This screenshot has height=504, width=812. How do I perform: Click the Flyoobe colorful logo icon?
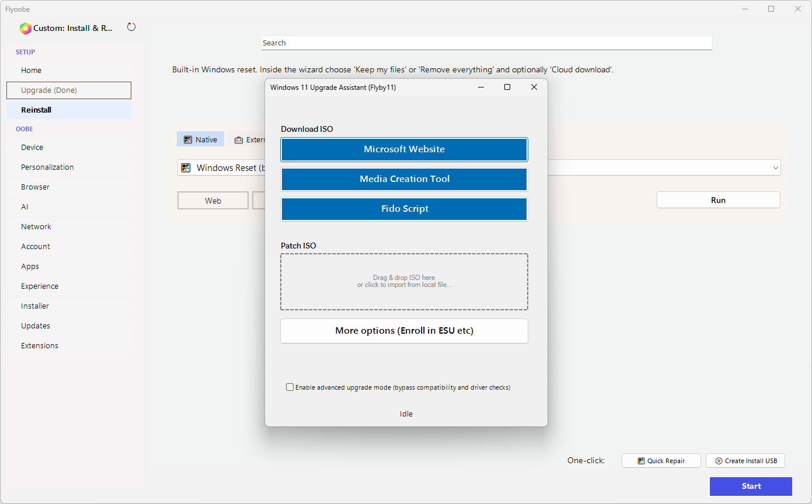tap(25, 28)
